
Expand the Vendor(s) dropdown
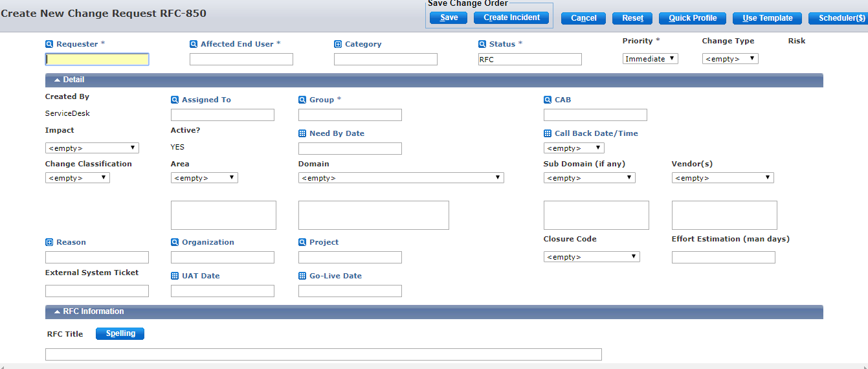[723, 177]
